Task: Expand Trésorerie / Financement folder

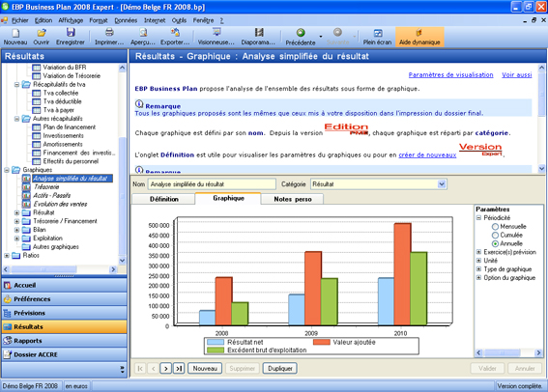Action: click(x=16, y=221)
